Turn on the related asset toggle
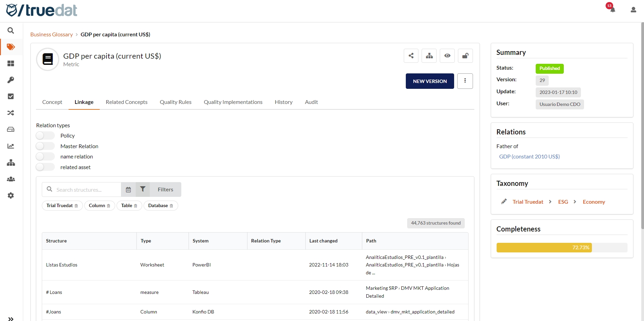 pyautogui.click(x=45, y=167)
